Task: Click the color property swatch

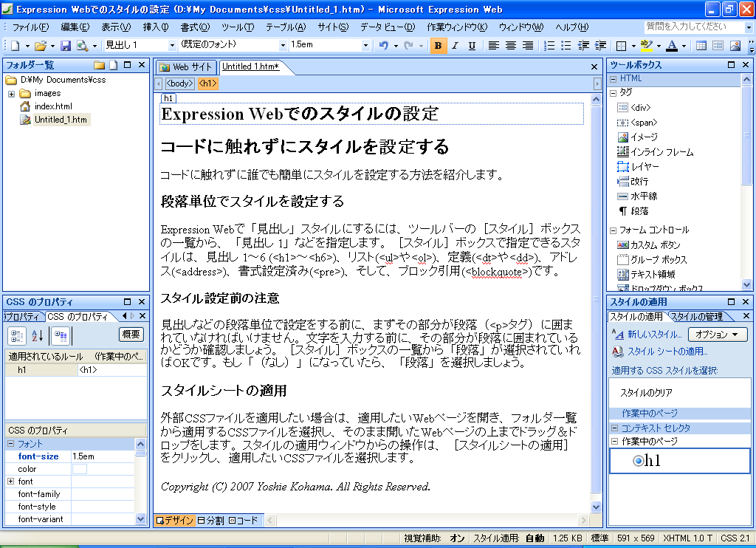Action: click(x=80, y=469)
